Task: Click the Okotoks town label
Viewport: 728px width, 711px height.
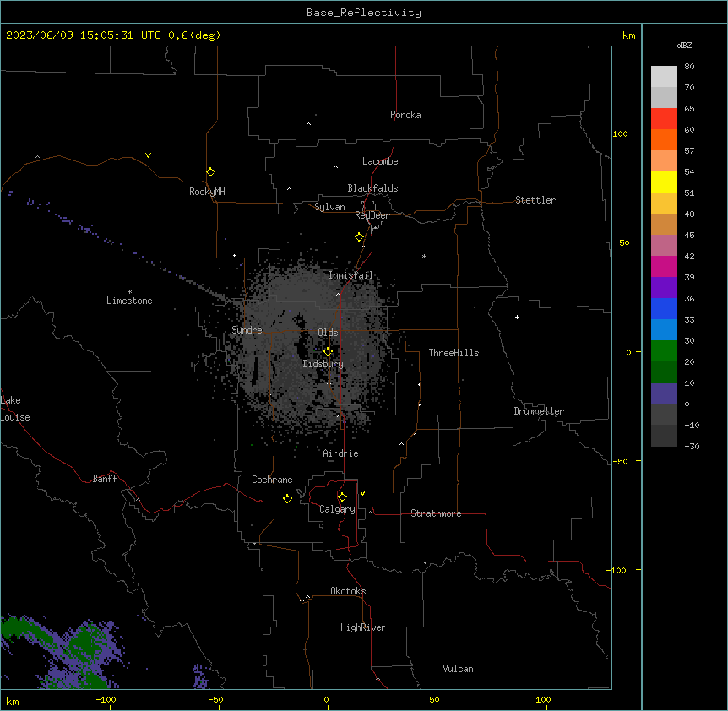Action: [x=348, y=591]
